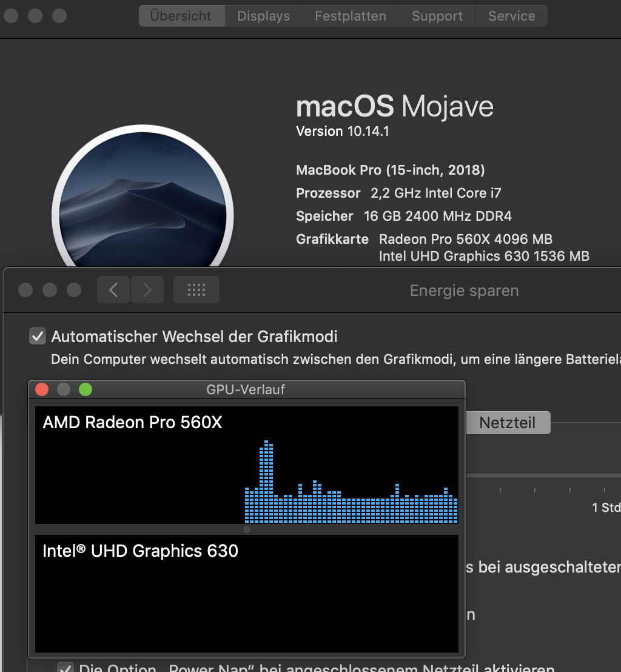621x672 pixels.
Task: Click Intel UHD Graphics 630 1536 MB text
Action: pyautogui.click(x=485, y=257)
